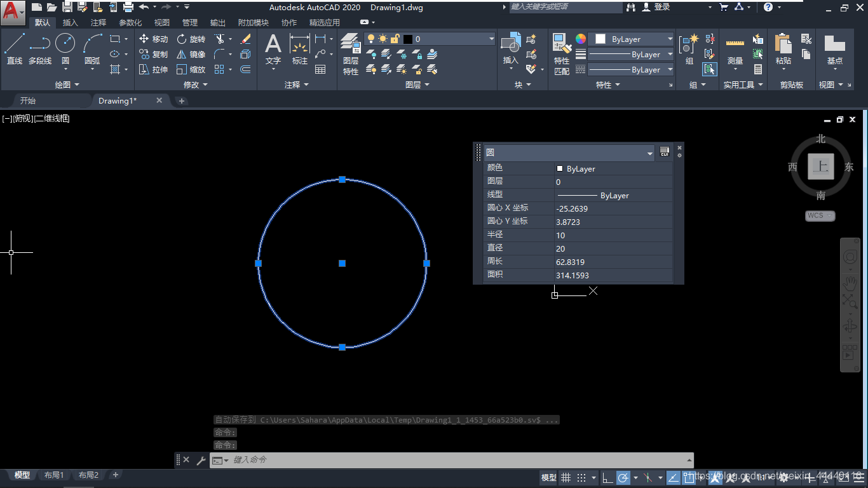Toggle object snap tracking in status bar
Viewport: 868px width, 488px height.
pos(673,477)
